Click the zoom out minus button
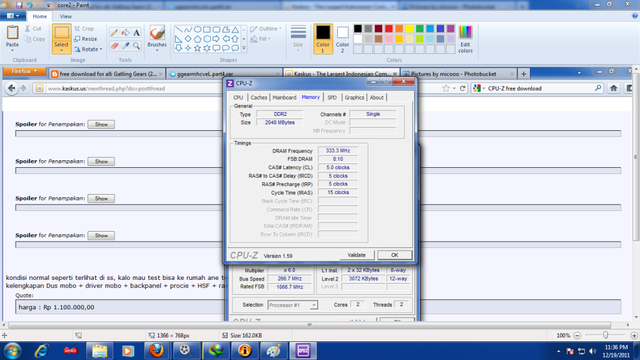640x360 pixels. pyautogui.click(x=577, y=336)
